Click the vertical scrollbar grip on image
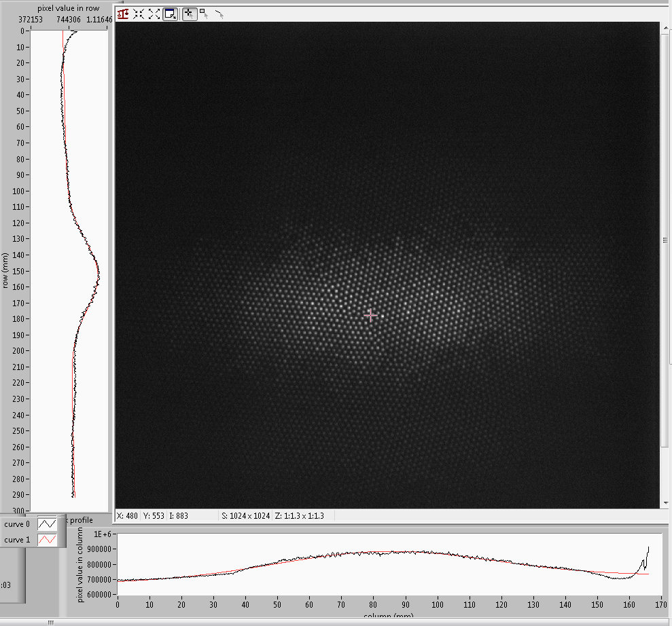Image resolution: width=672 pixels, height=626 pixels. tap(665, 240)
